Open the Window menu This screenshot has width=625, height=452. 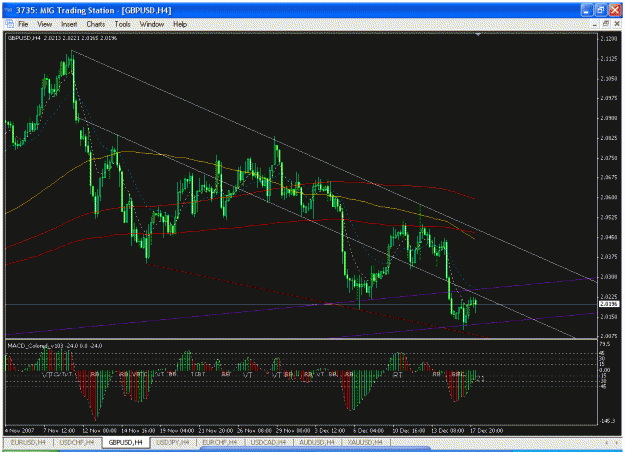point(152,24)
